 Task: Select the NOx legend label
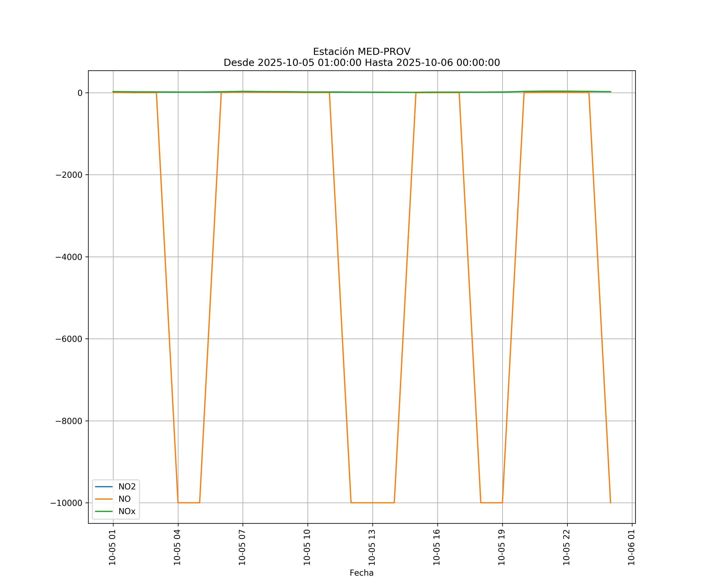click(x=127, y=511)
